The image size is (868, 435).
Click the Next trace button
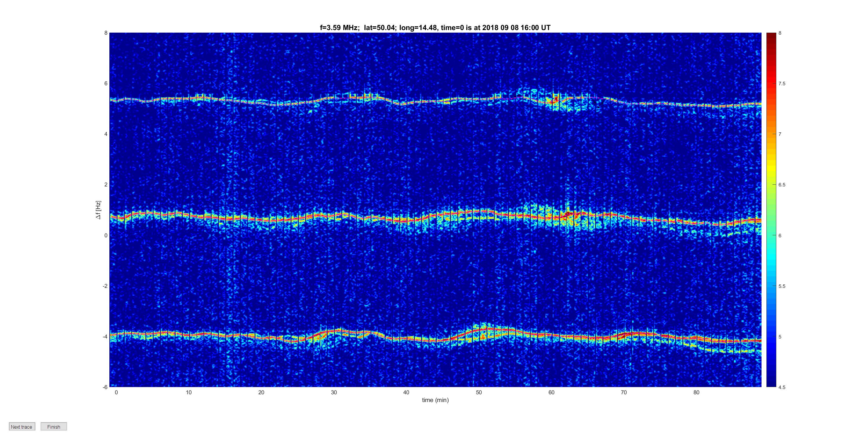coord(22,427)
